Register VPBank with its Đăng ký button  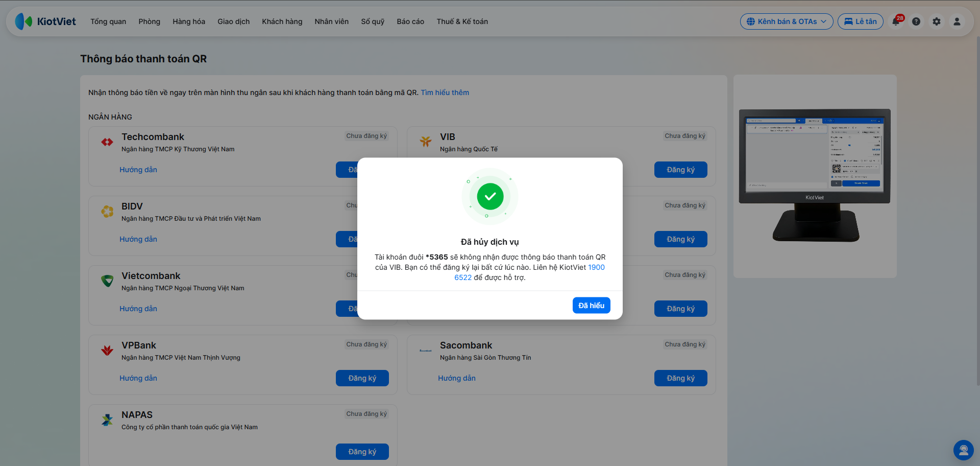pyautogui.click(x=362, y=378)
